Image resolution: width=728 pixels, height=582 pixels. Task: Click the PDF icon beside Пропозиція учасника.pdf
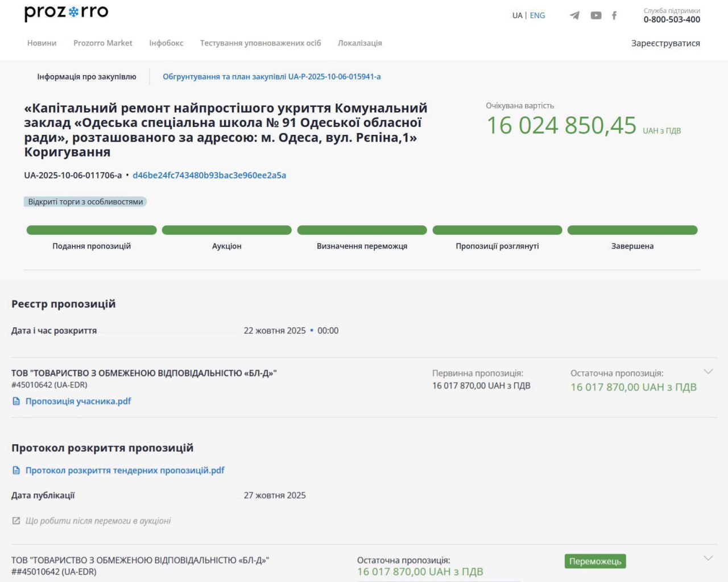(x=16, y=401)
